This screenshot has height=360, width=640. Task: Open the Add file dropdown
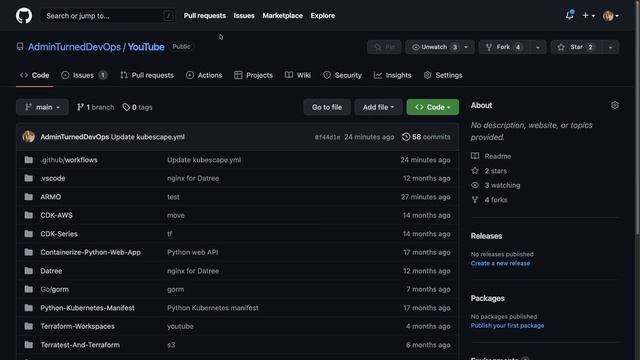tap(378, 107)
